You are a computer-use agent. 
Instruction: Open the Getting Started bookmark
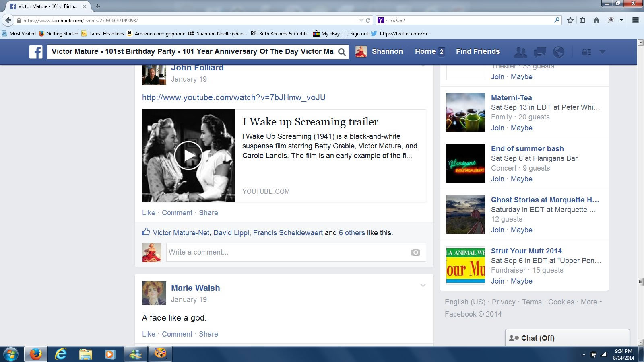pyautogui.click(x=59, y=34)
